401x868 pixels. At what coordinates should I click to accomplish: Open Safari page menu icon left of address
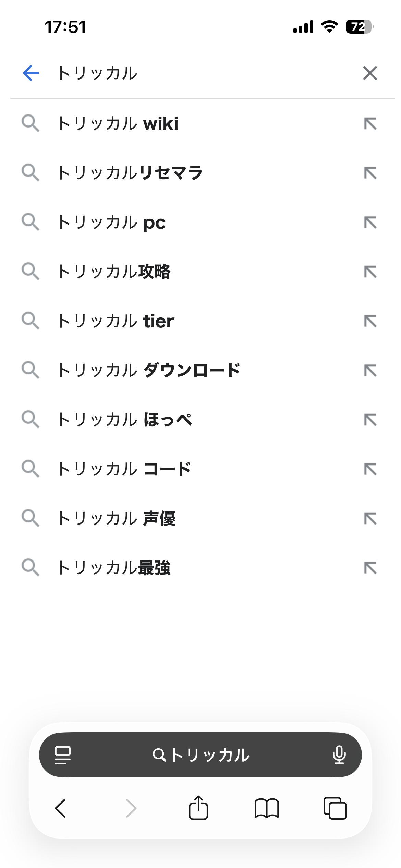[63, 755]
